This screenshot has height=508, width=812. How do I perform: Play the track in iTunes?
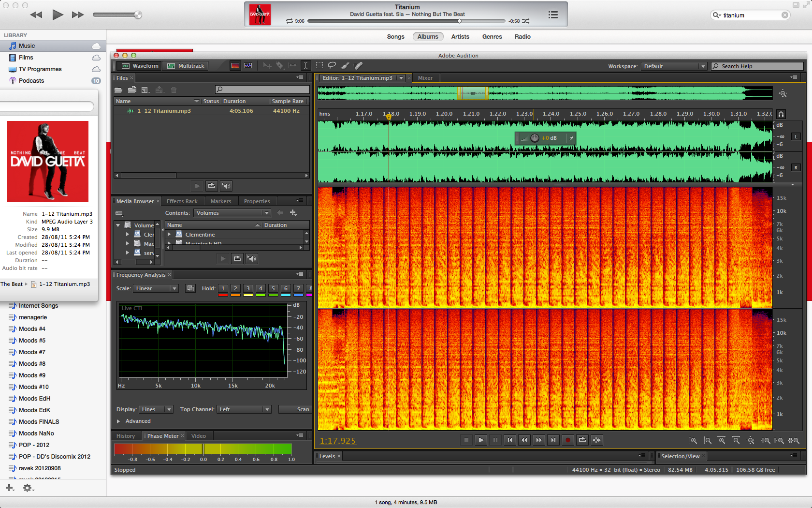tap(58, 15)
